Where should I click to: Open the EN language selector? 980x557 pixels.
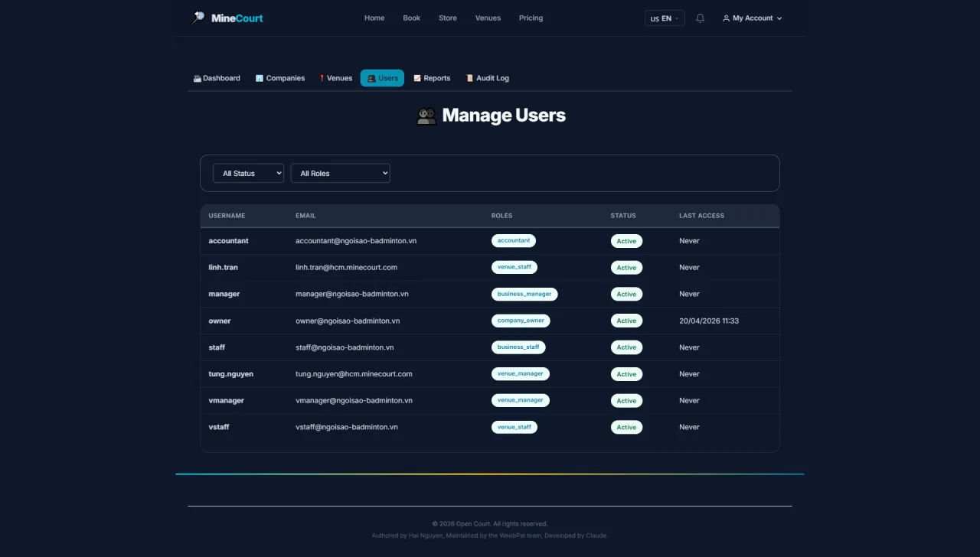(665, 18)
